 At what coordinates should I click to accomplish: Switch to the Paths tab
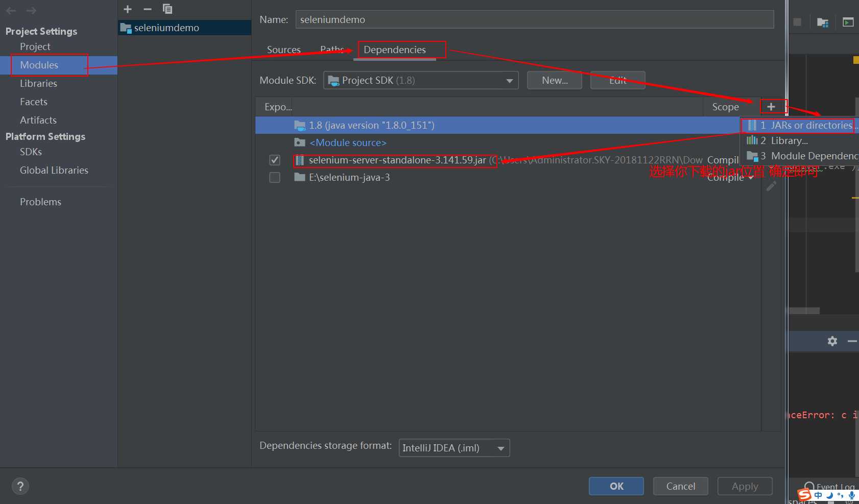pos(332,50)
